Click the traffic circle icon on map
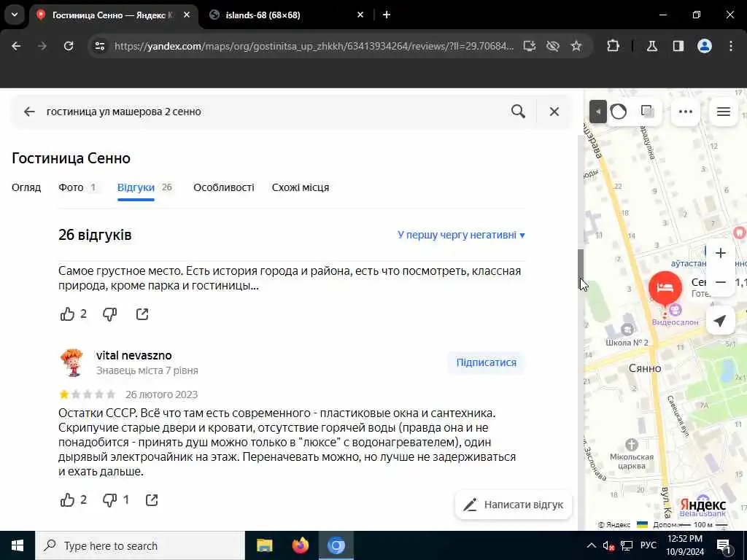Viewport: 747px width, 560px height. coord(619,112)
